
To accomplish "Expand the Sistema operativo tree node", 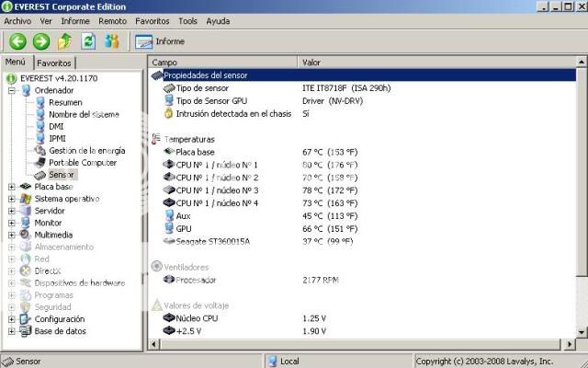I will coord(12,199).
